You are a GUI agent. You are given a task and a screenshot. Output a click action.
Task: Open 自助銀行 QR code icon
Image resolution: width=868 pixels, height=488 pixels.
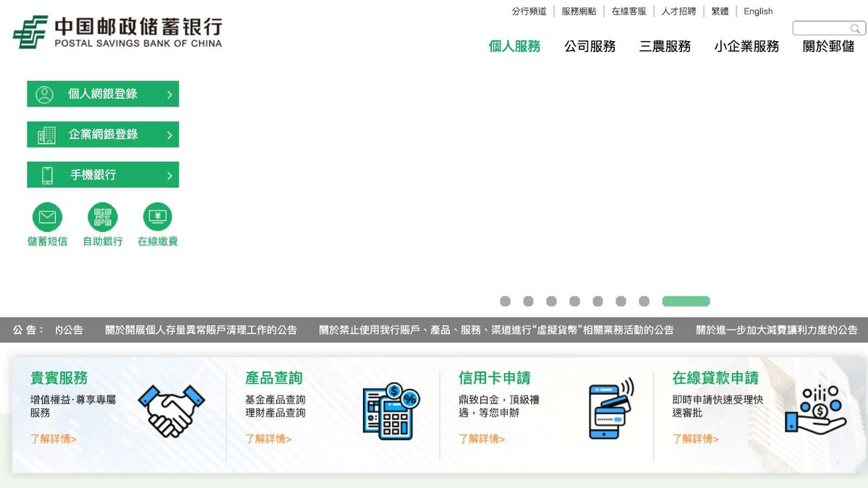click(x=103, y=217)
